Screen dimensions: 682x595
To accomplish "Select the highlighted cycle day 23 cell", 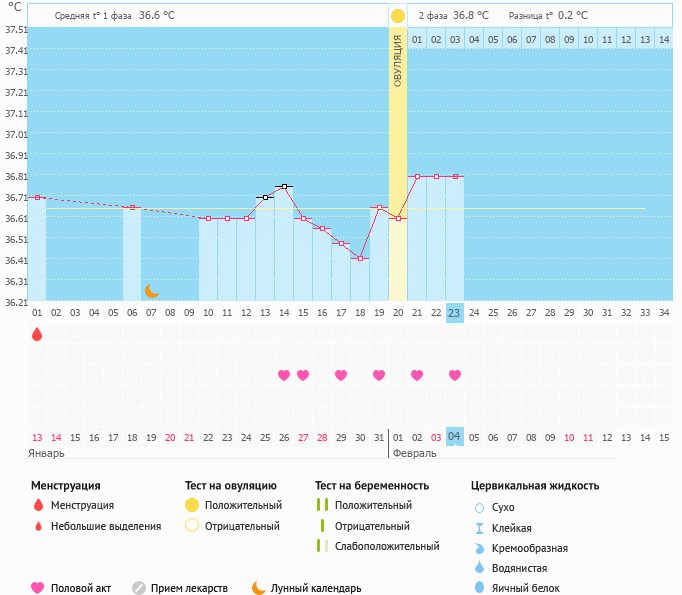I will pyautogui.click(x=454, y=313).
